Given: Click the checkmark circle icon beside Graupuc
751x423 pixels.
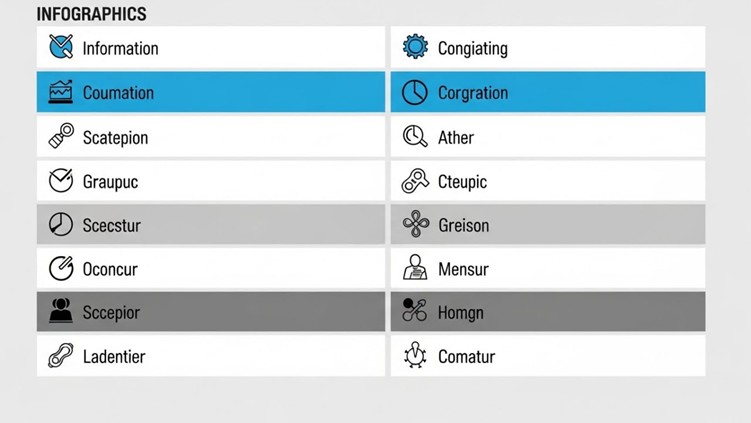Looking at the screenshot, I should tap(61, 181).
